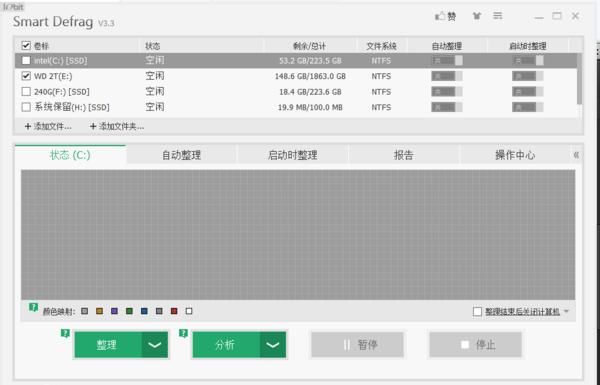Toggle 启动时整理 switch for 240G(F:)

(x=528, y=91)
